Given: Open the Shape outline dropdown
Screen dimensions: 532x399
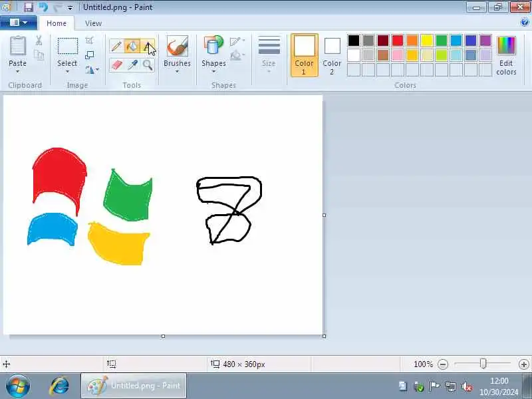Looking at the screenshot, I should (x=237, y=41).
